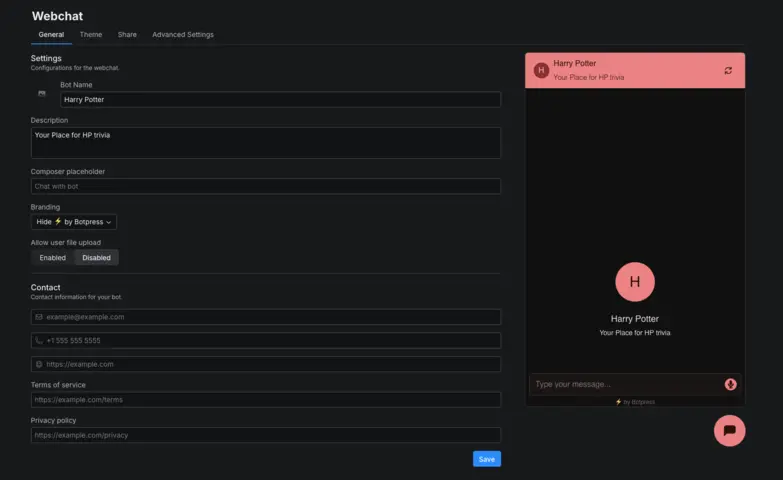This screenshot has width=783, height=480.
Task: Click the small H avatar in chat header
Action: [x=541, y=70]
